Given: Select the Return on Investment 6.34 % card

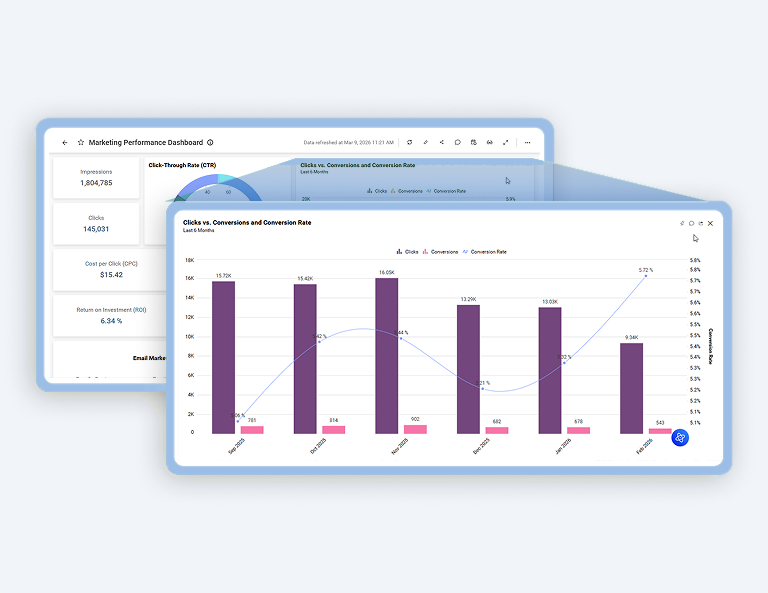Looking at the screenshot, I should 111,316.
